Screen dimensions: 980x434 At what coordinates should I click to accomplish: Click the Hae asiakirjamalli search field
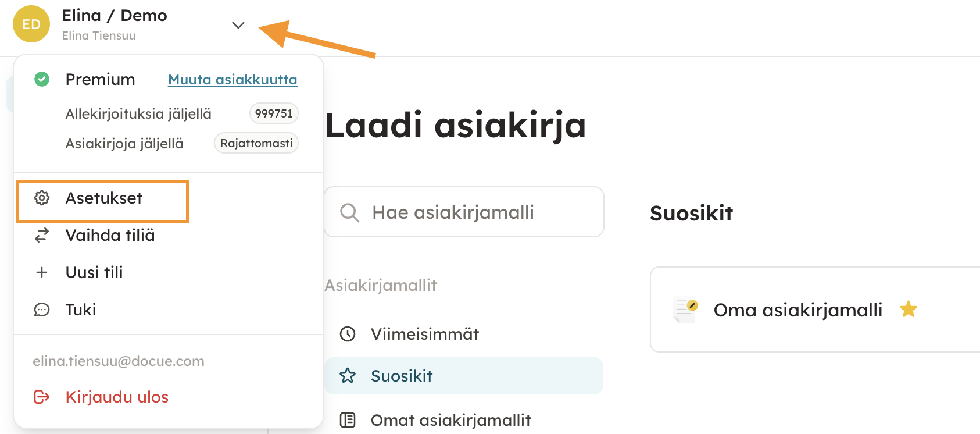coord(465,212)
